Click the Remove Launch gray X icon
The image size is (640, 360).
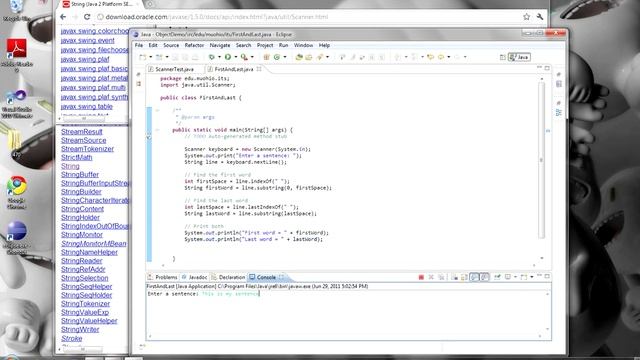point(431,277)
